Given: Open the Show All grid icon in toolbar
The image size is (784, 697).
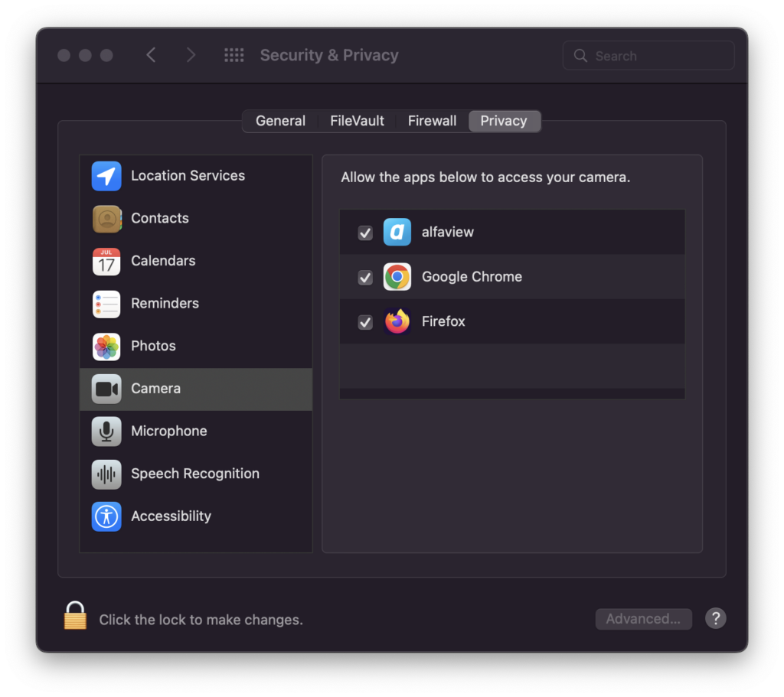Looking at the screenshot, I should pyautogui.click(x=234, y=54).
